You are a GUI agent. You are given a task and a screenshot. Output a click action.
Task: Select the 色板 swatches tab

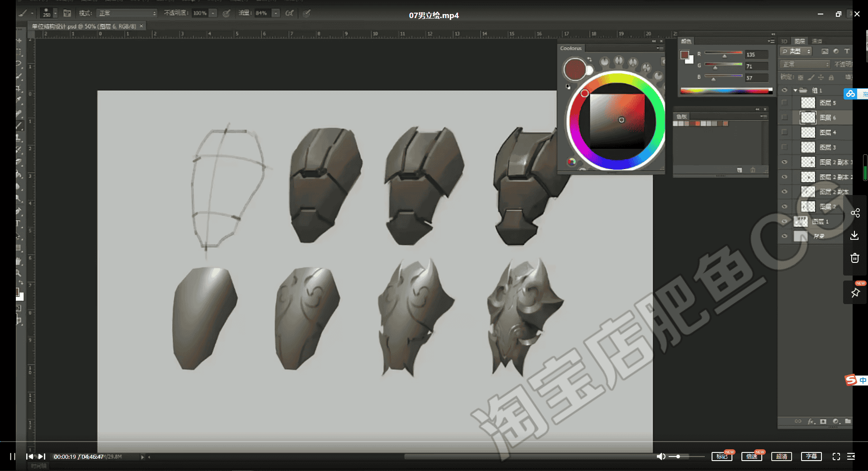tap(682, 116)
